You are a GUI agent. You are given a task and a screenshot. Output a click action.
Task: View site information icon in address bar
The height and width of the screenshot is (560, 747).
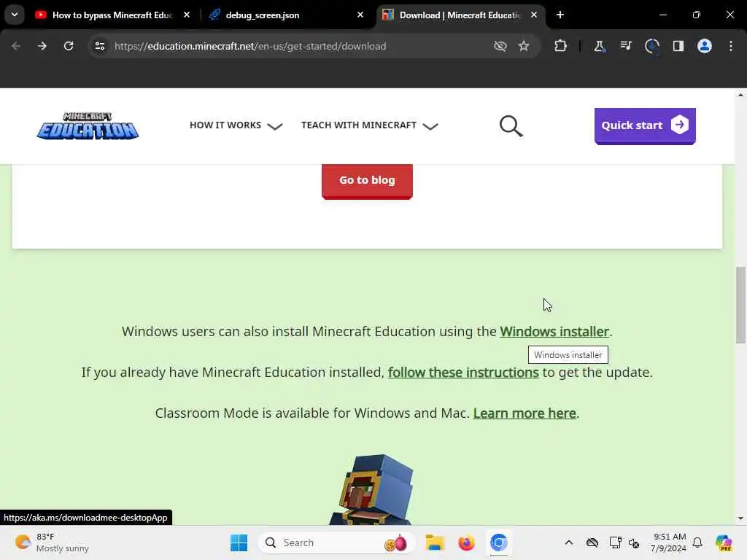[x=99, y=46]
